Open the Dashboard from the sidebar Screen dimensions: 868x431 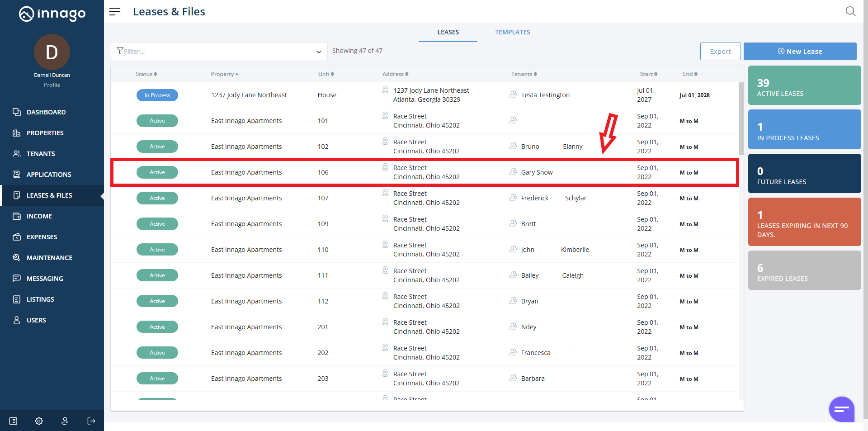46,112
